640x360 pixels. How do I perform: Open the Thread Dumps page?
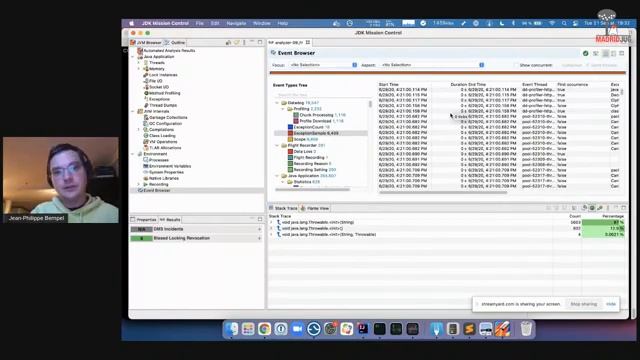coord(163,105)
